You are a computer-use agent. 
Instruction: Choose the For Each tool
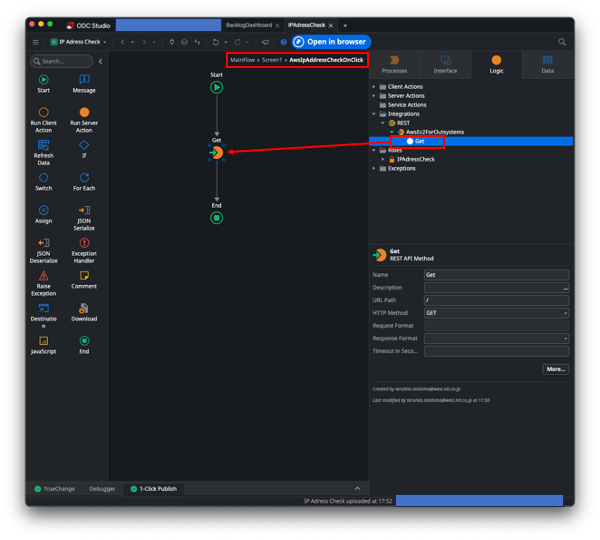[x=84, y=182]
